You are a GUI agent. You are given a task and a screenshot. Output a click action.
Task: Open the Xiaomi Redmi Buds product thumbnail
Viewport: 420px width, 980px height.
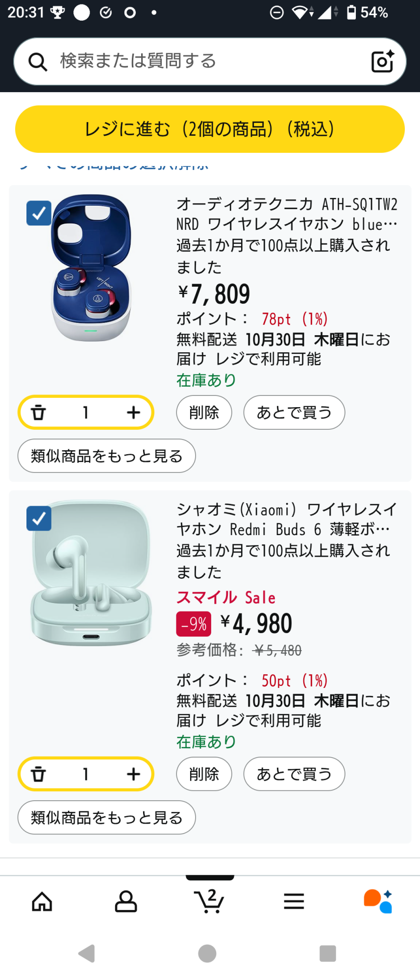coord(91,572)
